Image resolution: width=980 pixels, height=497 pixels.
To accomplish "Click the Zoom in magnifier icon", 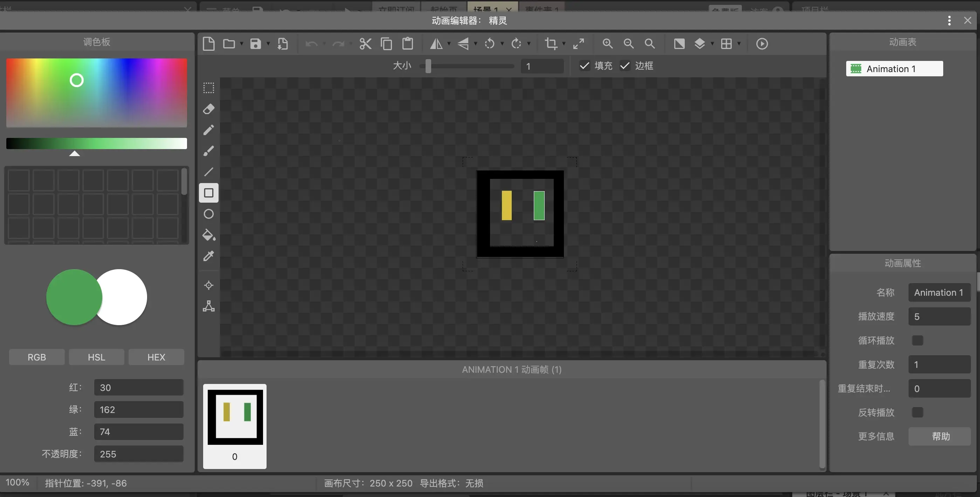I will point(608,44).
